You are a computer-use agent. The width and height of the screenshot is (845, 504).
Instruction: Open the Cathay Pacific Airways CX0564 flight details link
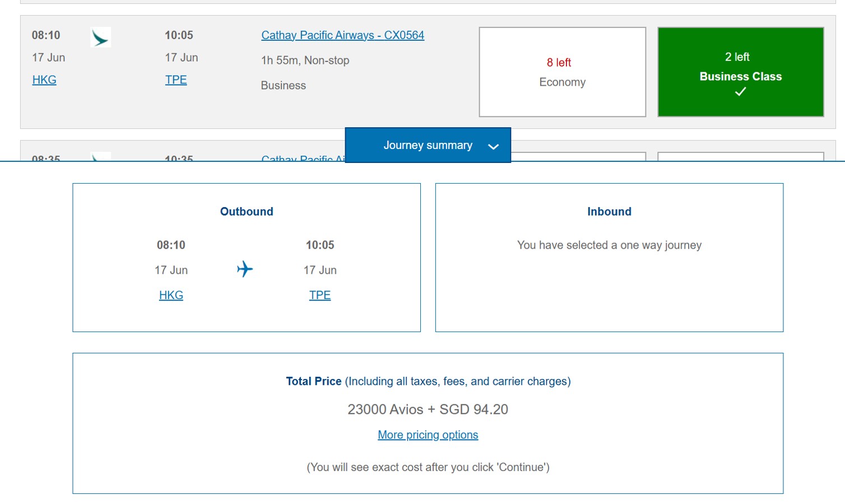342,35
